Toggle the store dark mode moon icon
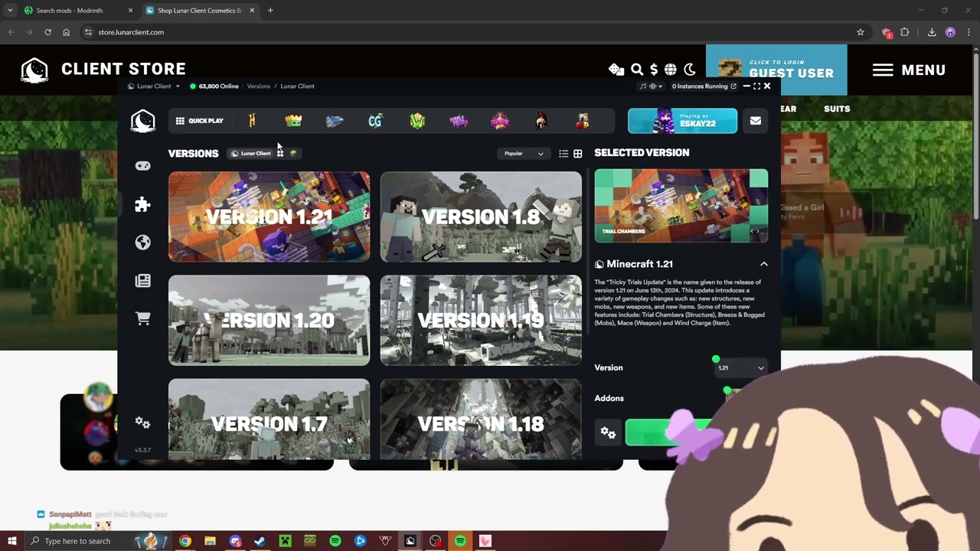The height and width of the screenshot is (551, 980). click(x=690, y=70)
